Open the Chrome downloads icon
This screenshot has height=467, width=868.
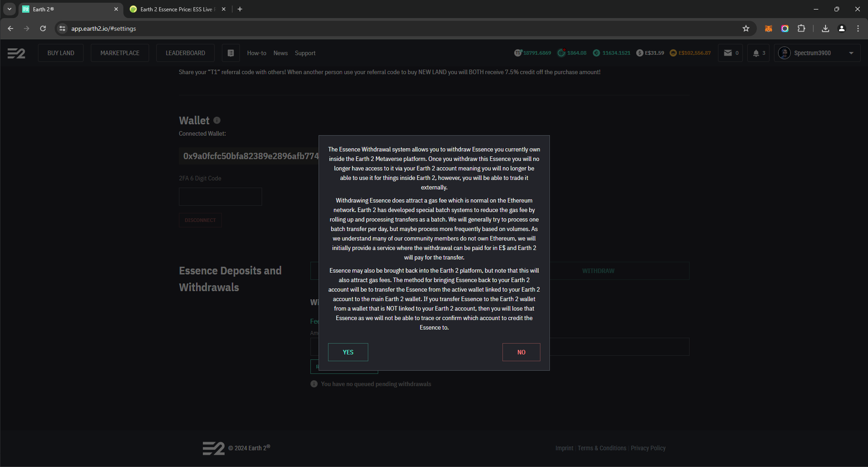click(826, 28)
